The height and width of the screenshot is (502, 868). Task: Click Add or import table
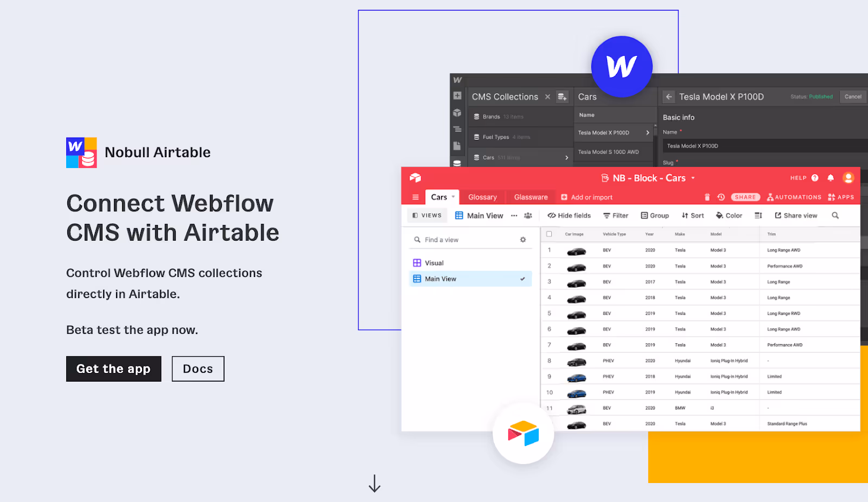(x=586, y=197)
